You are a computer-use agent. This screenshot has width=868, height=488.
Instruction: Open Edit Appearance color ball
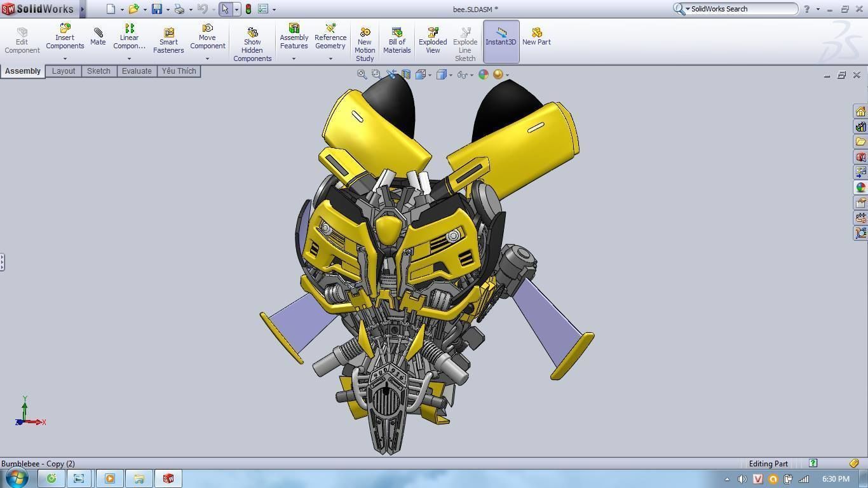pos(484,74)
